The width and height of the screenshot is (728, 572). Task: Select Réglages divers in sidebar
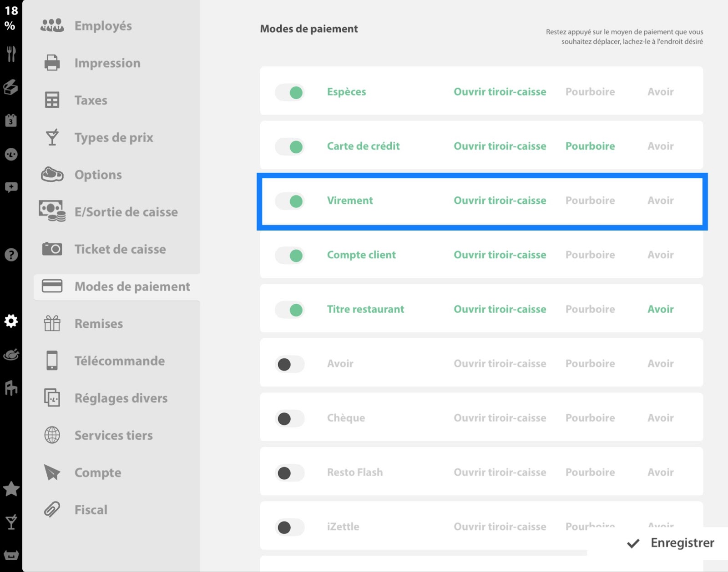(x=121, y=398)
